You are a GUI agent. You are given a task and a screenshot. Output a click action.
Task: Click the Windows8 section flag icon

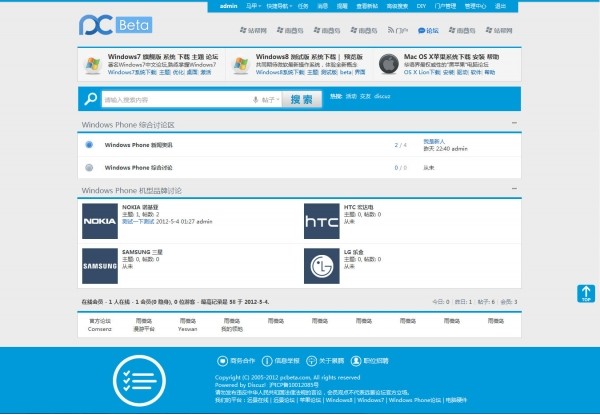click(241, 64)
